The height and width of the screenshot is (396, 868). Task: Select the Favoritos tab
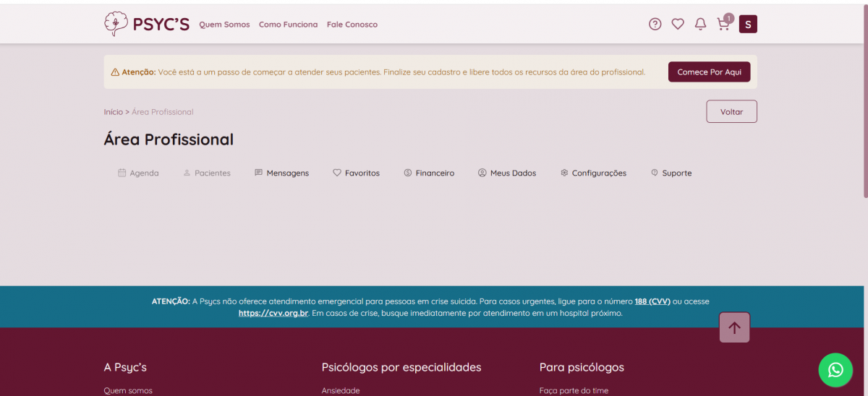(x=356, y=173)
